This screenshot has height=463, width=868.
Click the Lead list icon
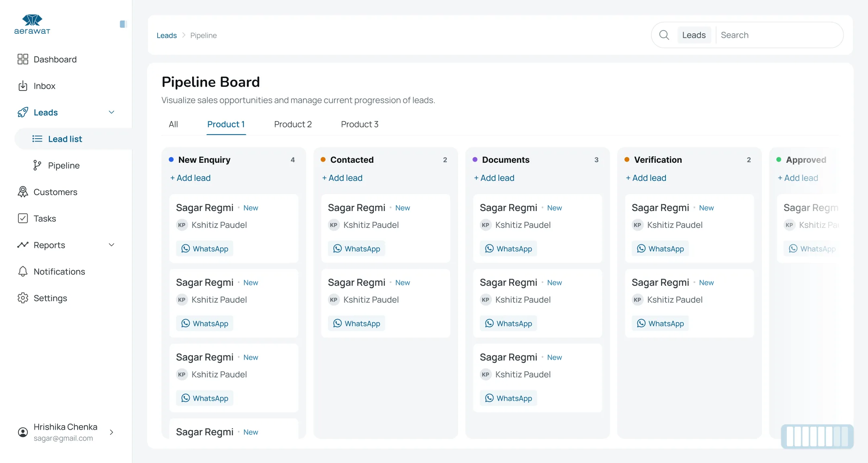click(x=37, y=139)
